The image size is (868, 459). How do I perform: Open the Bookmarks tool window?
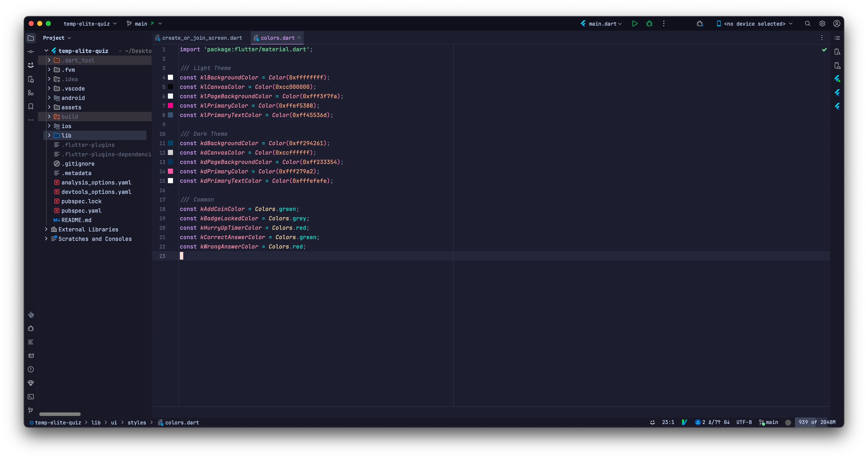click(x=31, y=106)
